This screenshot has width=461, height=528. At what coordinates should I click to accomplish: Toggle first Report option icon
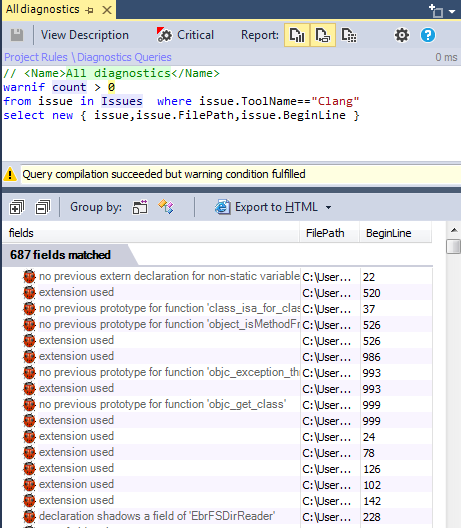pyautogui.click(x=297, y=35)
